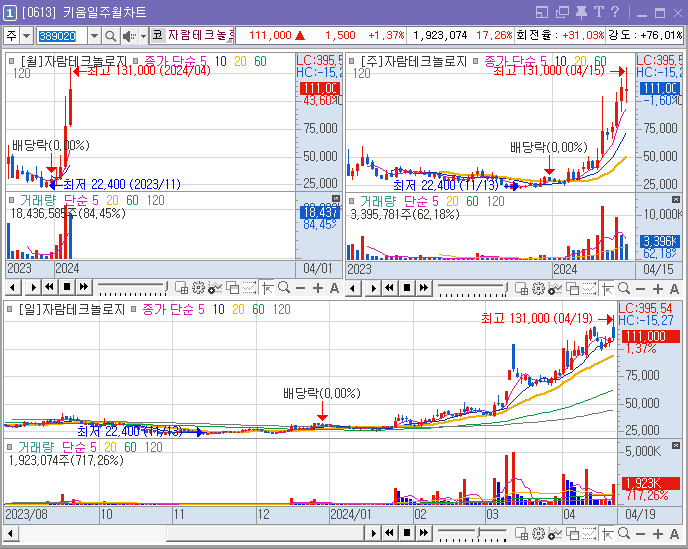
Task: Open daily chart layout grid icon
Action: [522, 534]
